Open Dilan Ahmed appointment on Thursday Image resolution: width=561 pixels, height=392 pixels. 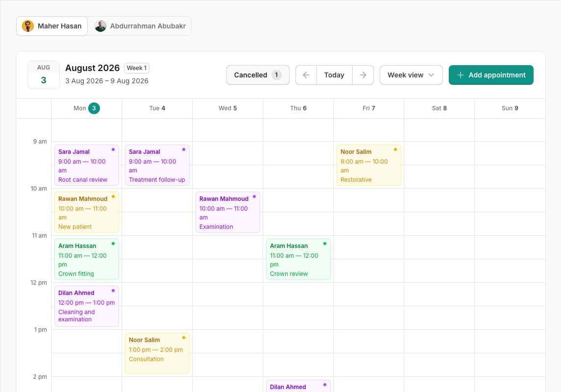298,386
